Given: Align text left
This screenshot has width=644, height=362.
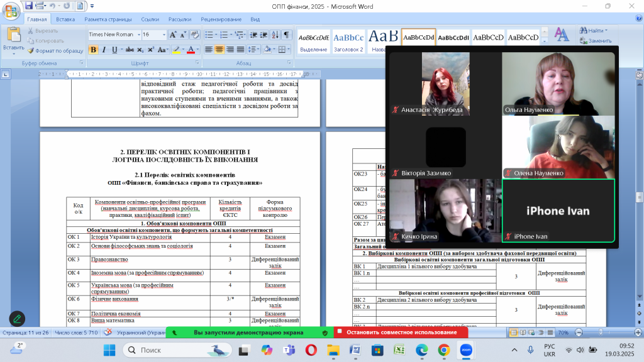Looking at the screenshot, I should pyautogui.click(x=209, y=50).
